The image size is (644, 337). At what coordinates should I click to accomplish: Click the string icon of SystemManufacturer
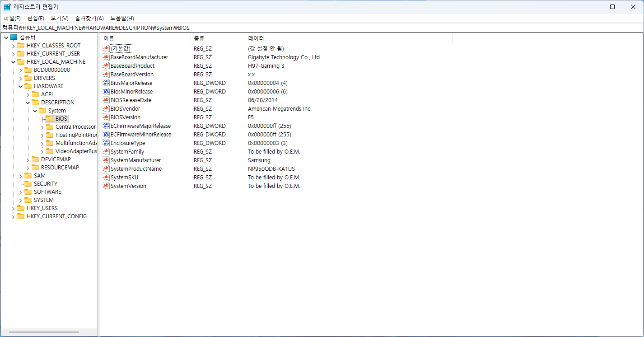(106, 160)
